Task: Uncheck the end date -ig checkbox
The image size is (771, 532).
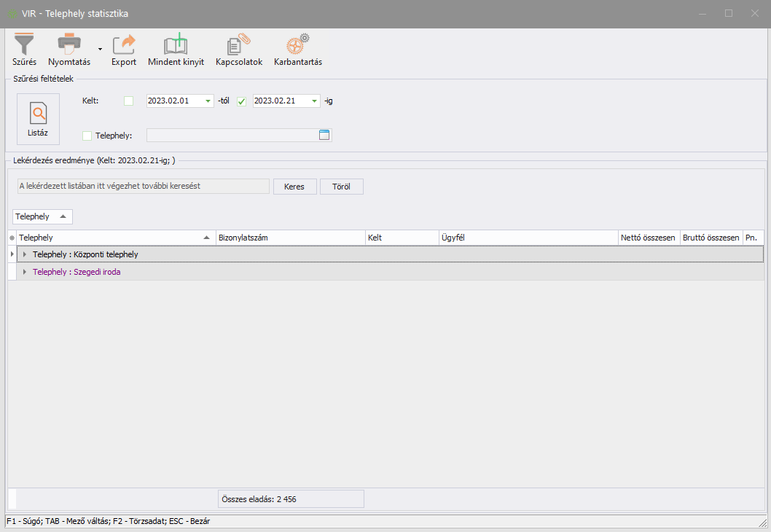Action: [x=242, y=101]
